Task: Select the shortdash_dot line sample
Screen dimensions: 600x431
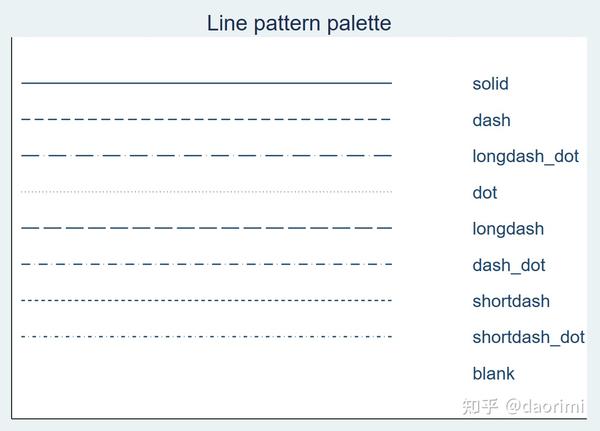Action: (x=206, y=337)
